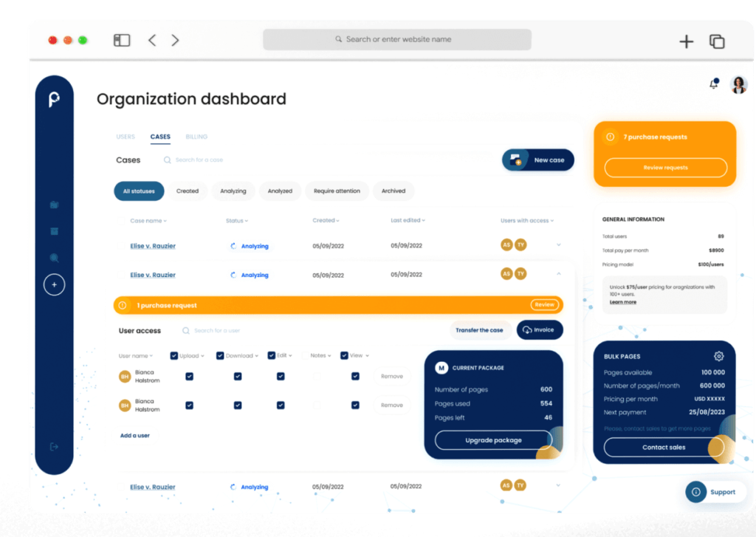This screenshot has width=756, height=537.
Task: Toggle the View column header checkbox
Action: [x=344, y=355]
